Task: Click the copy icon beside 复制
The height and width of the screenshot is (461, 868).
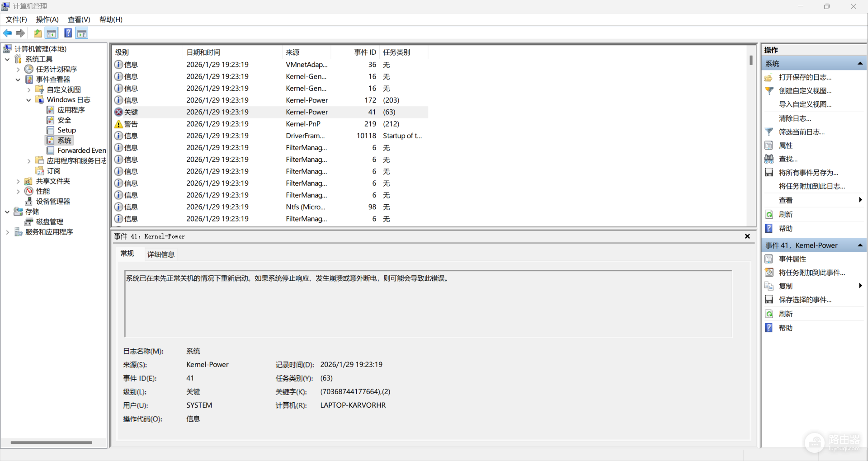Action: 769,286
